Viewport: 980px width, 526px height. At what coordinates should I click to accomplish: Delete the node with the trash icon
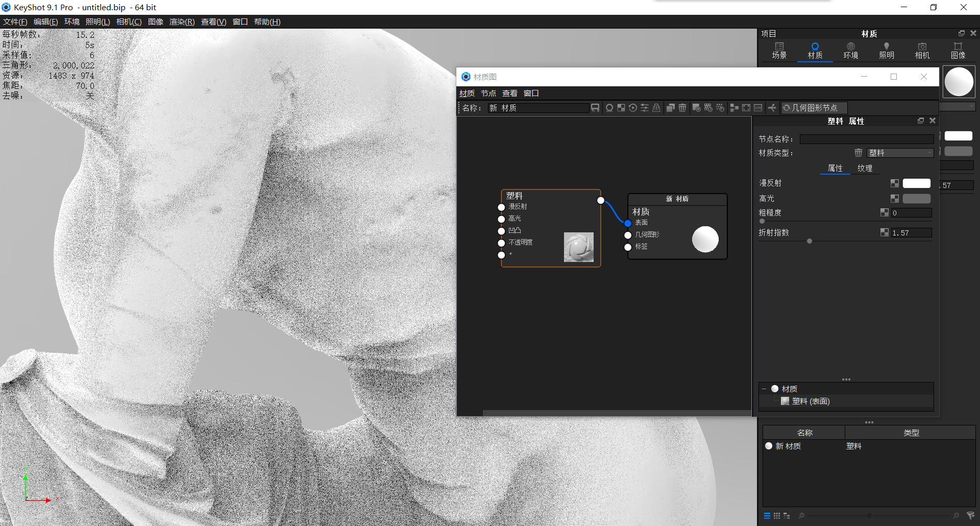(682, 108)
